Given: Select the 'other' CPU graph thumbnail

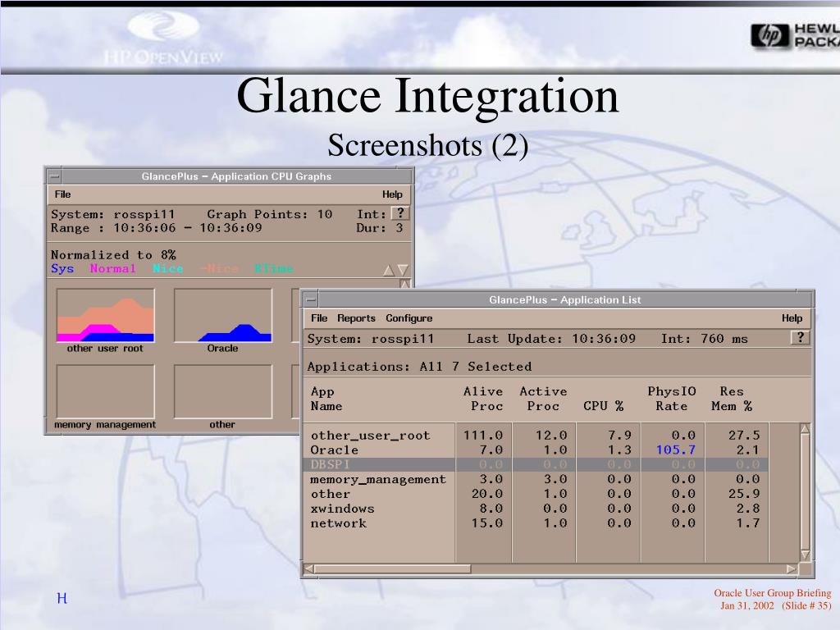Looking at the screenshot, I should 223,391.
